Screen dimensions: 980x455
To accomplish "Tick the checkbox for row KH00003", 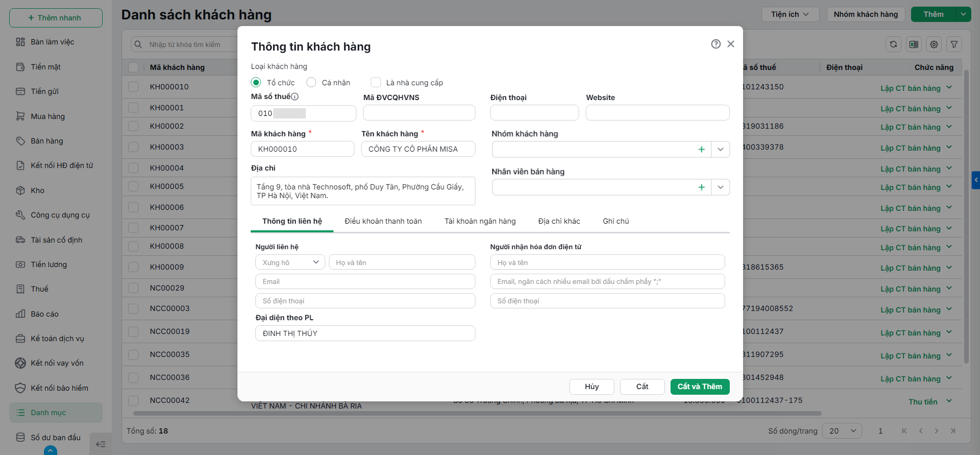I will coord(133,147).
